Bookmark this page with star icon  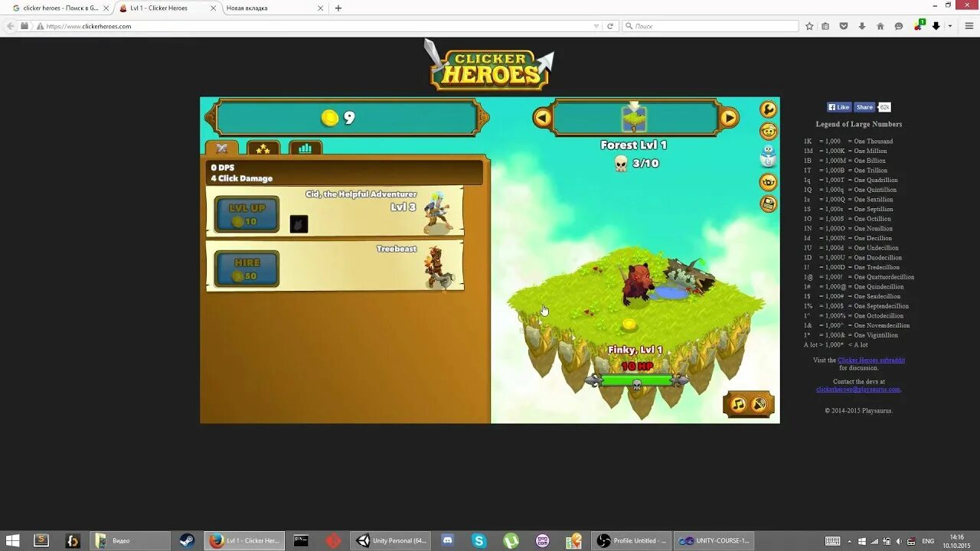point(809,26)
